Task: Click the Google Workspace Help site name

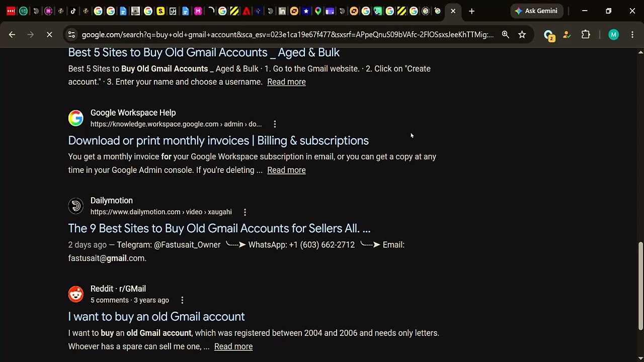Action: (x=133, y=113)
